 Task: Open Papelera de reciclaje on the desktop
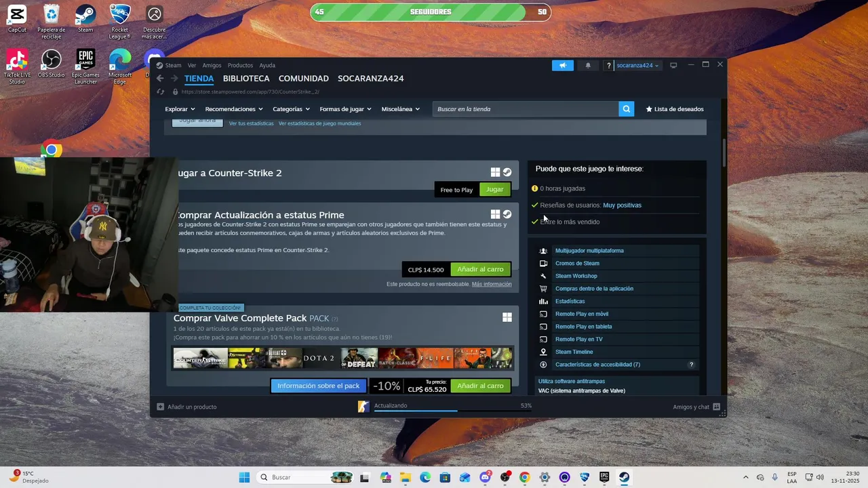(x=52, y=22)
